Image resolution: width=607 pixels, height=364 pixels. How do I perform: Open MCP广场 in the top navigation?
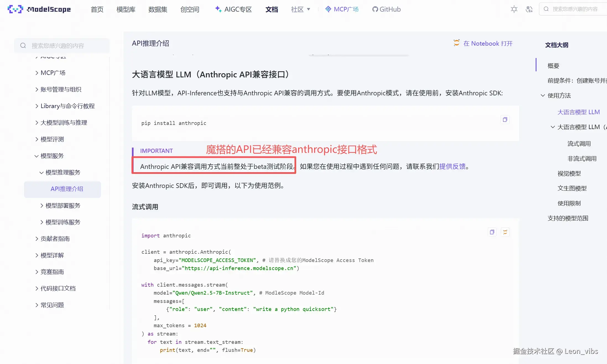coord(342,9)
